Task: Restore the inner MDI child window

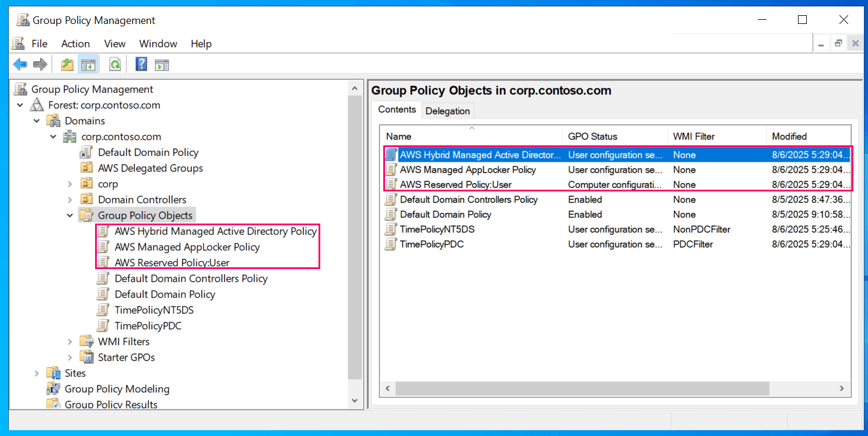Action: pos(838,43)
